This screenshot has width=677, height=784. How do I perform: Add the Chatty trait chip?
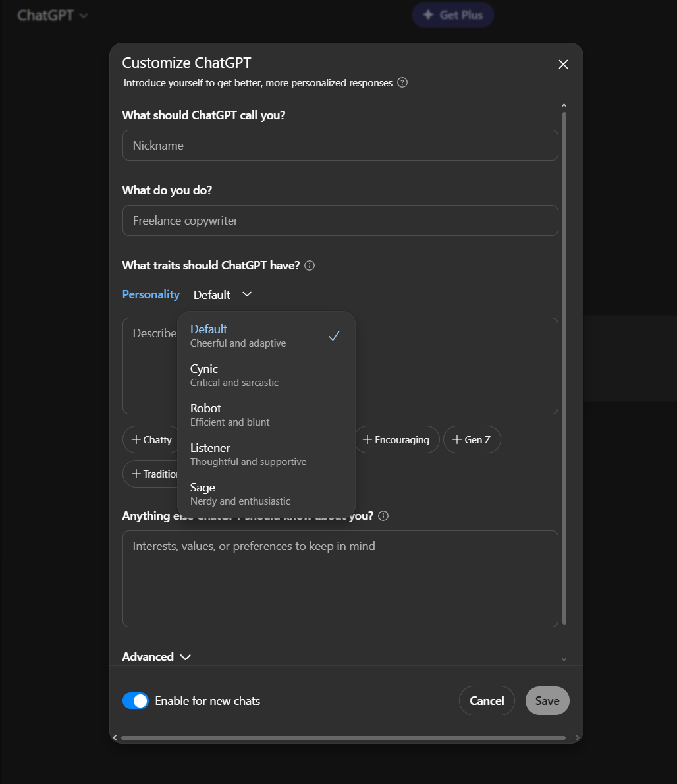(151, 440)
